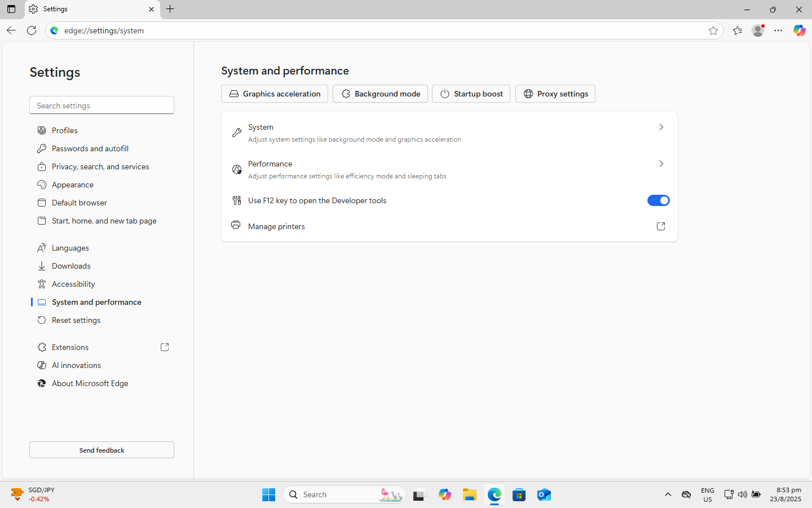Viewport: 812px width, 508px height.
Task: Open Appearance settings
Action: point(101,185)
